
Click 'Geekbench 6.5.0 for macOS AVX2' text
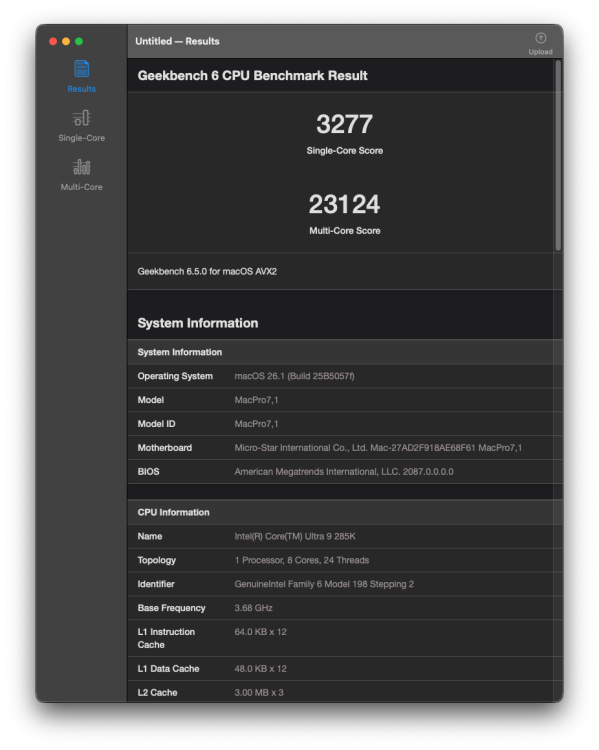(207, 271)
